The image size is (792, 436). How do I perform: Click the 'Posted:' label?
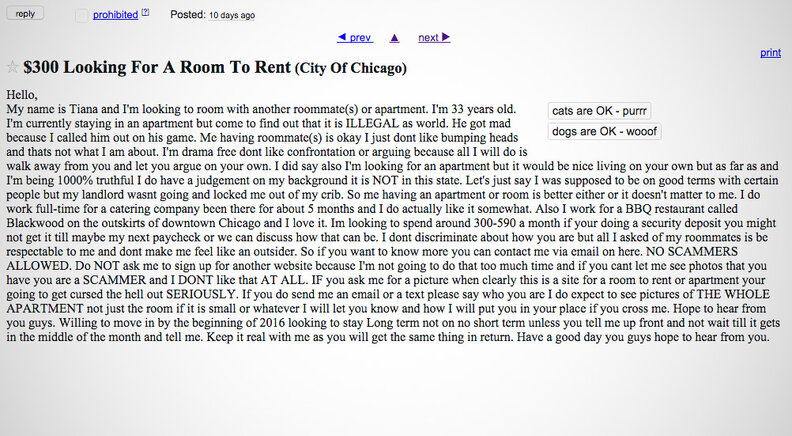click(x=187, y=16)
